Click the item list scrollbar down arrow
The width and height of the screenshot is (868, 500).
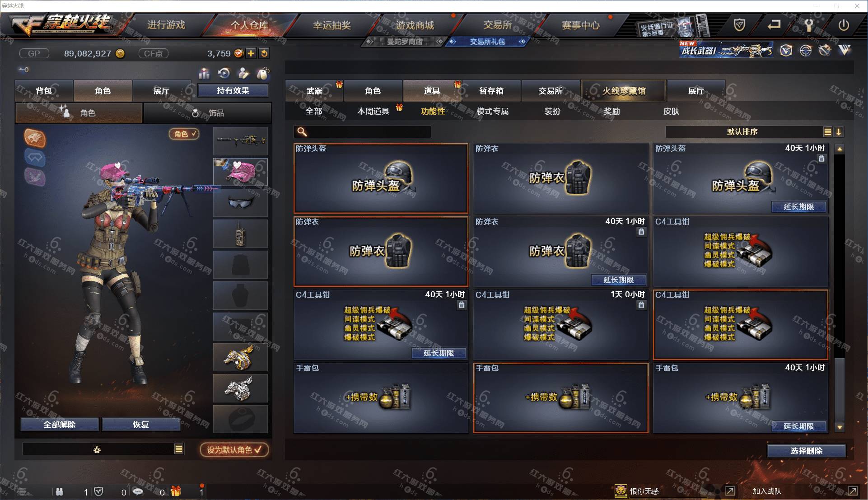(x=840, y=427)
